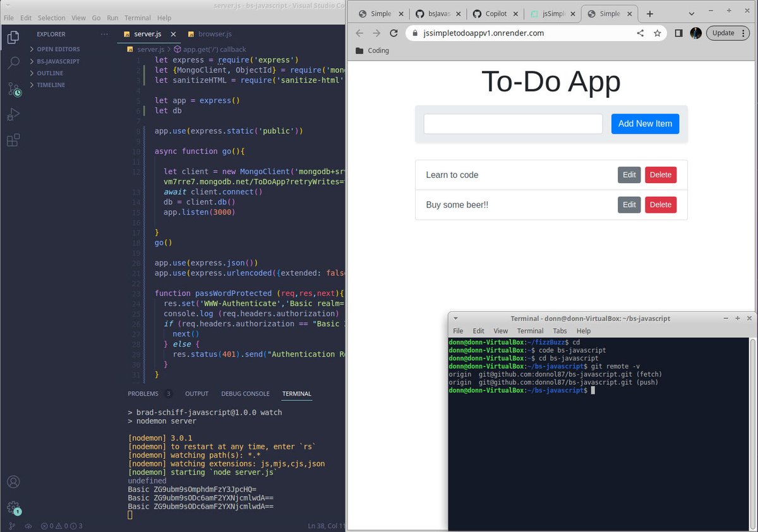Screen dimensions: 758x532
Task: Close the Copilot tab
Action: click(516, 14)
